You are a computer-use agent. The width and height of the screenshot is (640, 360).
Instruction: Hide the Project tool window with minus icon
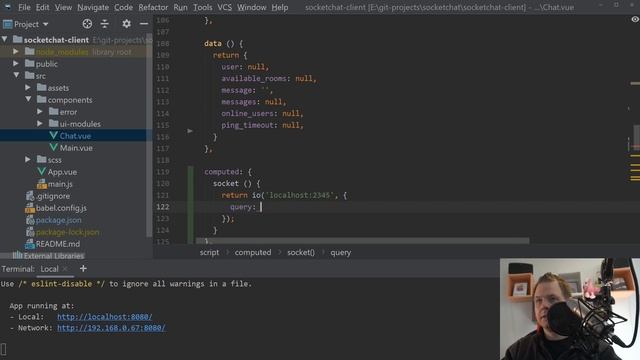[144, 24]
